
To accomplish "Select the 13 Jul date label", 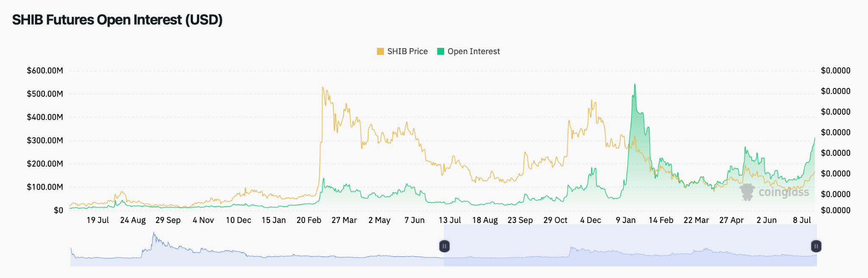I will coord(450,220).
